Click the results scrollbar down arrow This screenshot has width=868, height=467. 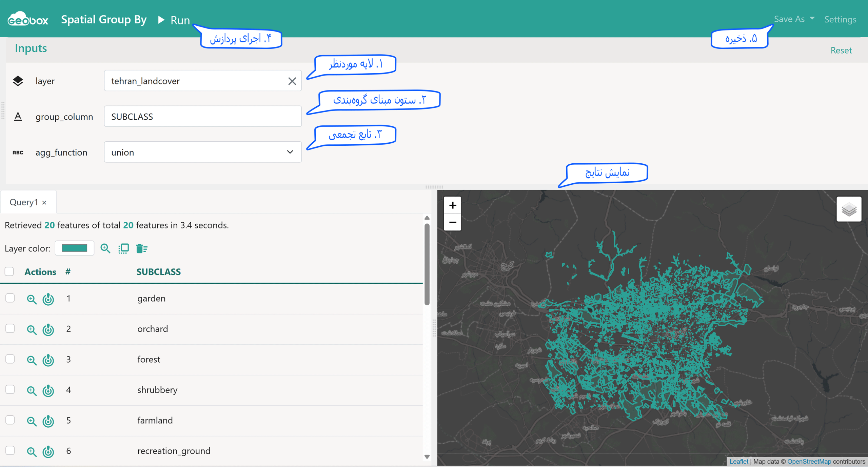(427, 457)
